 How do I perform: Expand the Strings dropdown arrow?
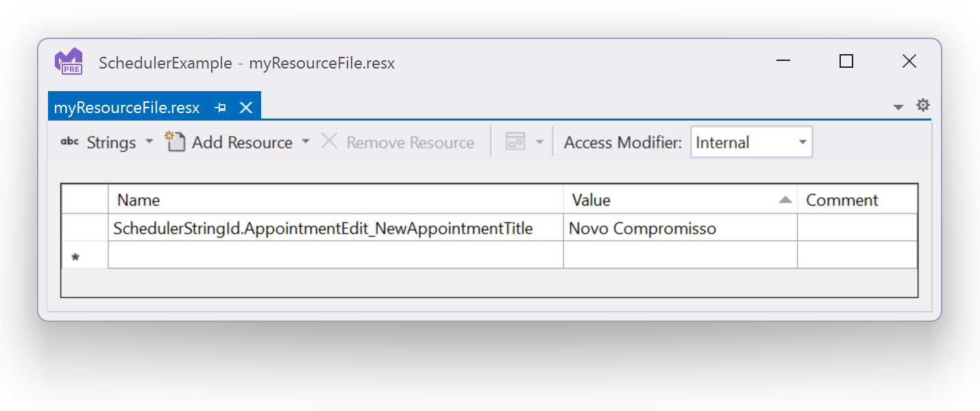click(149, 142)
